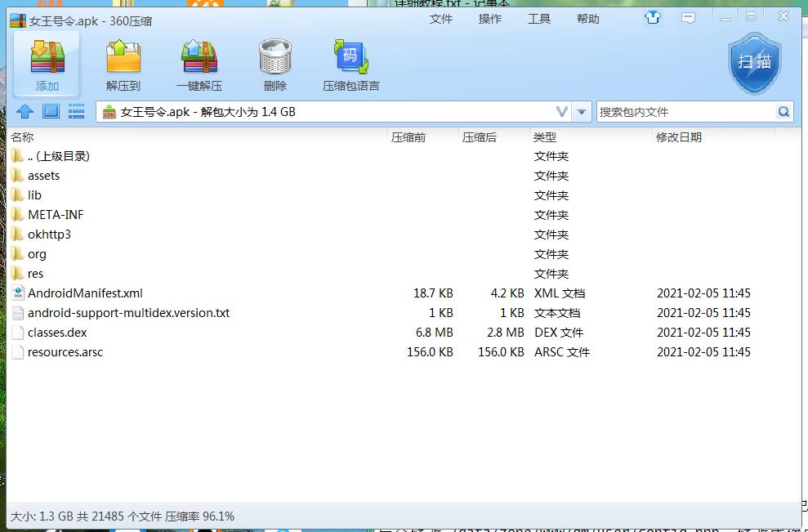Sort by Name (名称) column header
This screenshot has width=808, height=532.
22,137
